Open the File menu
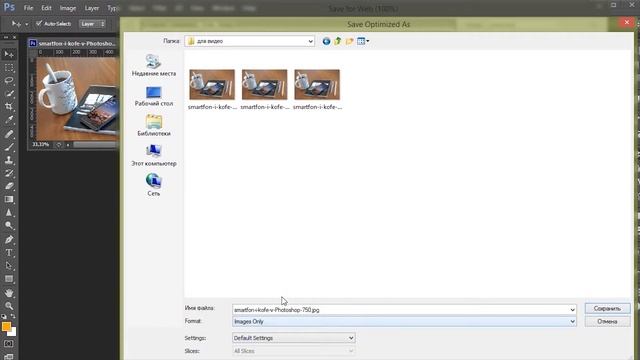Screen dimensions: 640x360 28,8
